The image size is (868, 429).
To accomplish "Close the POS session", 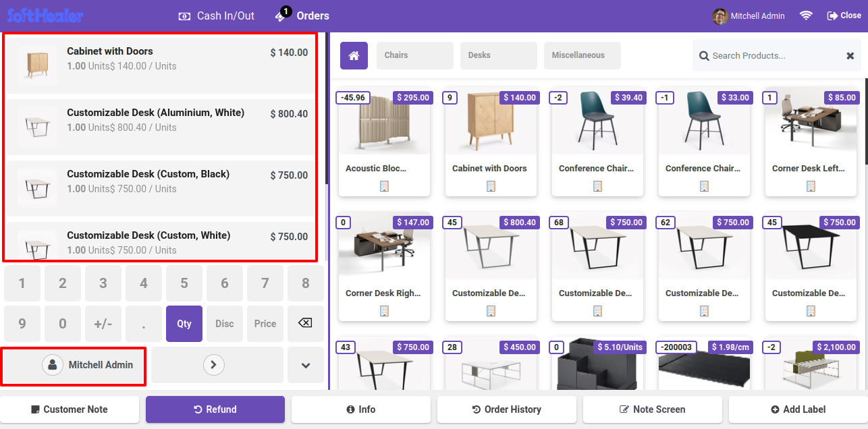I will [844, 16].
